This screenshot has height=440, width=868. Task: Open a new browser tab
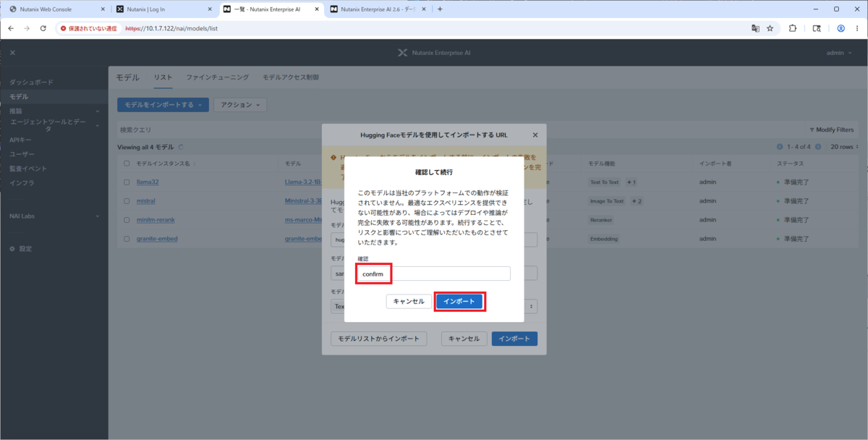(440, 9)
